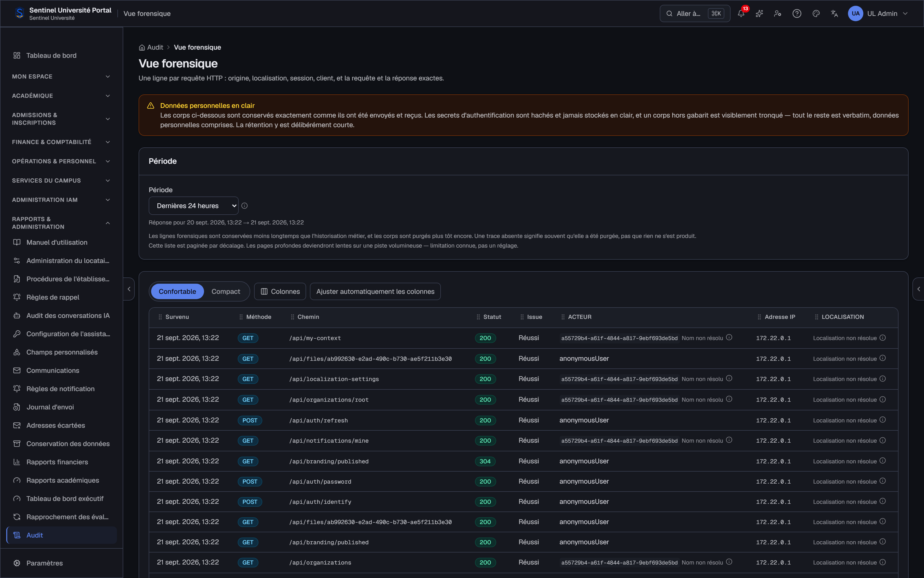Click the Sentinel logo icon
Image resolution: width=924 pixels, height=578 pixels.
tap(19, 13)
